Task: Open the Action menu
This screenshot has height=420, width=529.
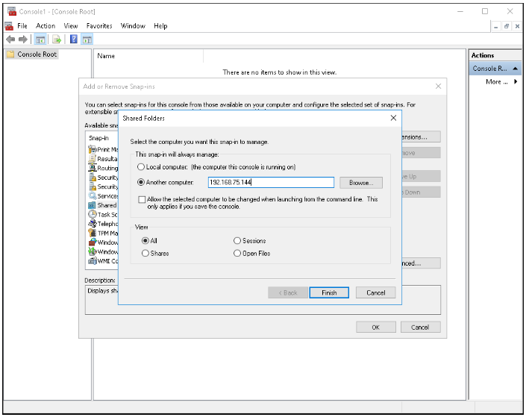Action: (x=46, y=26)
